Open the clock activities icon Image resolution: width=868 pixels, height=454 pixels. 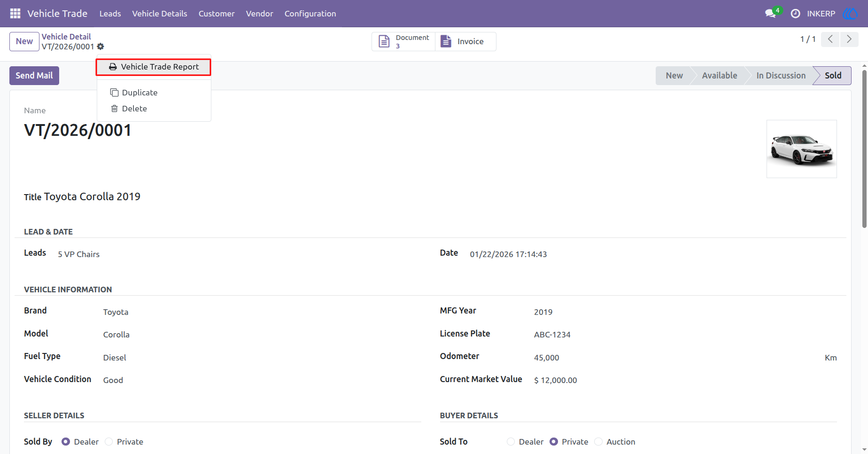795,14
